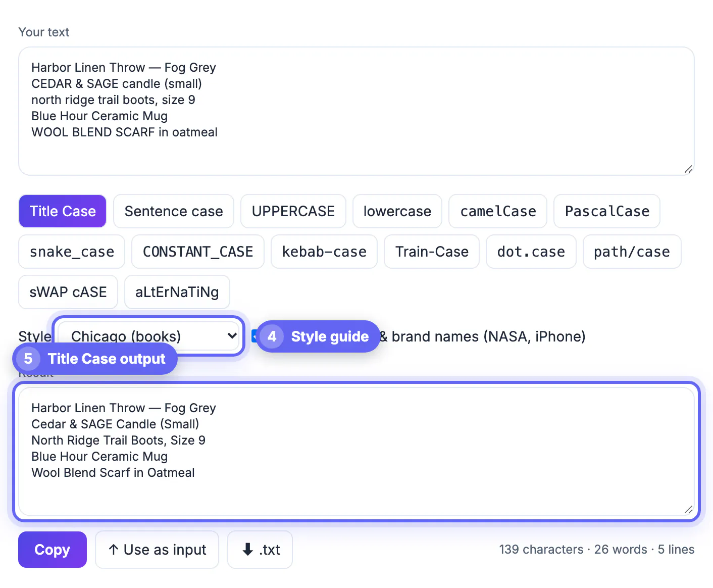Viewport: 713px width, 588px height.
Task: Click the 'CEDAR & SAGE candle (small)' input line
Action: pos(117,84)
